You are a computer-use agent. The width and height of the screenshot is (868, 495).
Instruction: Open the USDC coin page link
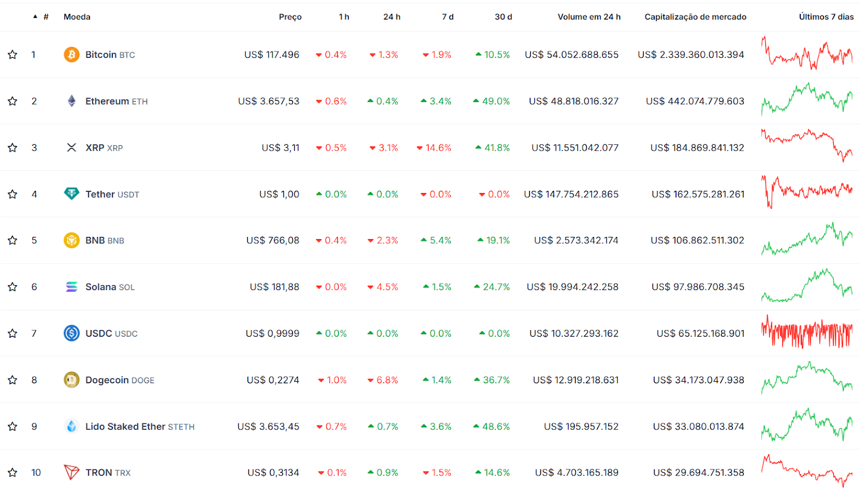[x=111, y=333]
